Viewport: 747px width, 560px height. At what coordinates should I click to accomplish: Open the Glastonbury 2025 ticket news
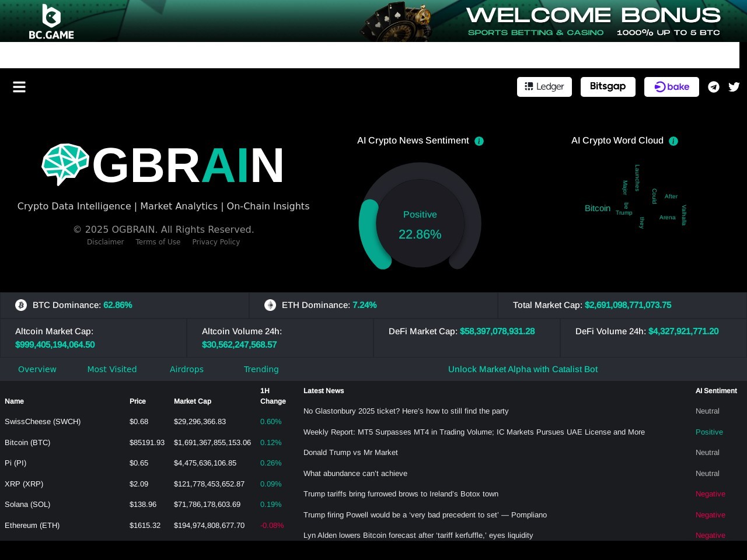click(x=406, y=411)
